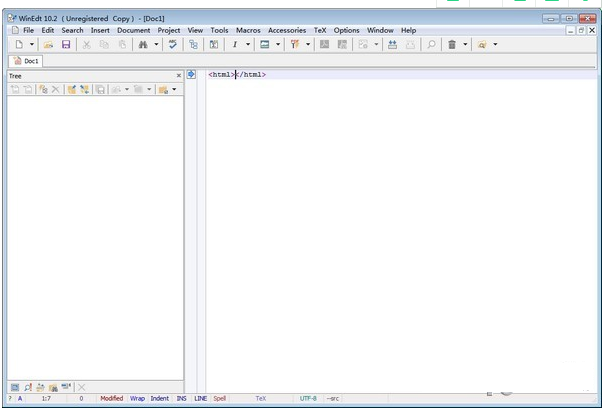Click the UTF-8 encoding indicator in status bar
The height and width of the screenshot is (409, 603).
308,398
